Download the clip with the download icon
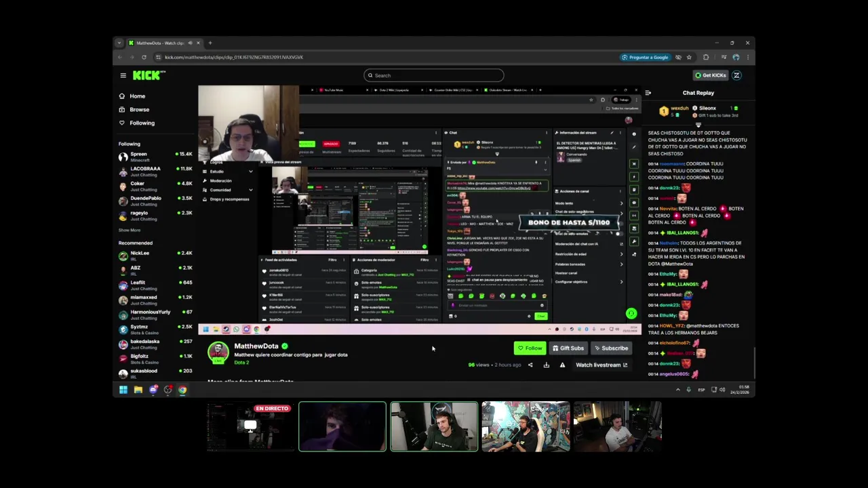868x488 pixels. point(546,365)
